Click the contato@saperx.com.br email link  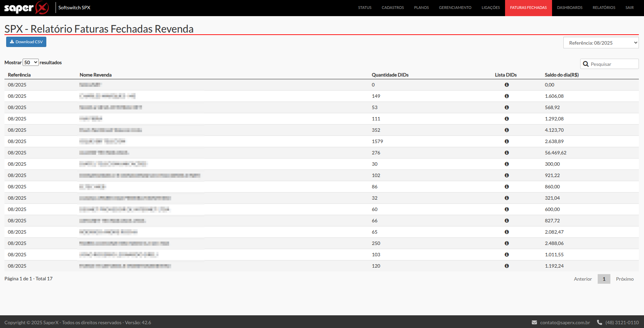point(565,323)
